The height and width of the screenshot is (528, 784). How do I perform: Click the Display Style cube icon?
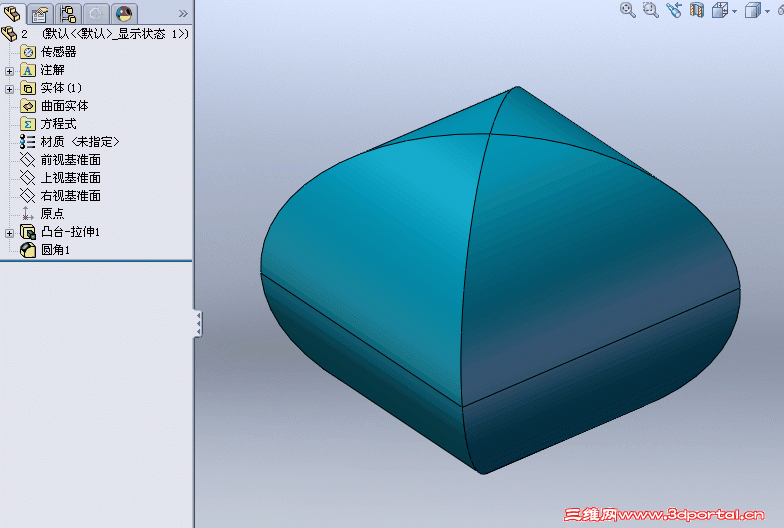(x=752, y=10)
